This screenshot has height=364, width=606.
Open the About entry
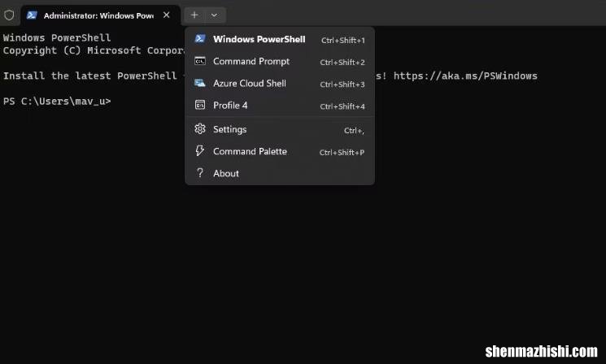click(280, 173)
